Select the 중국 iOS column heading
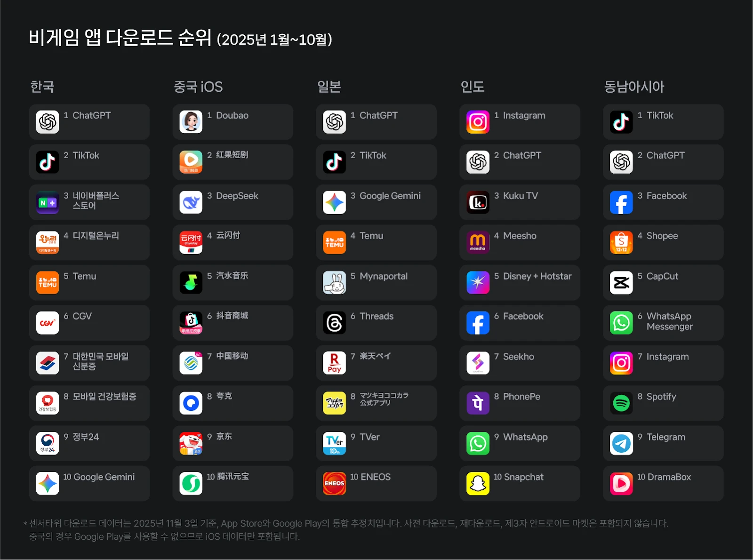The image size is (753, 560). coord(198,87)
